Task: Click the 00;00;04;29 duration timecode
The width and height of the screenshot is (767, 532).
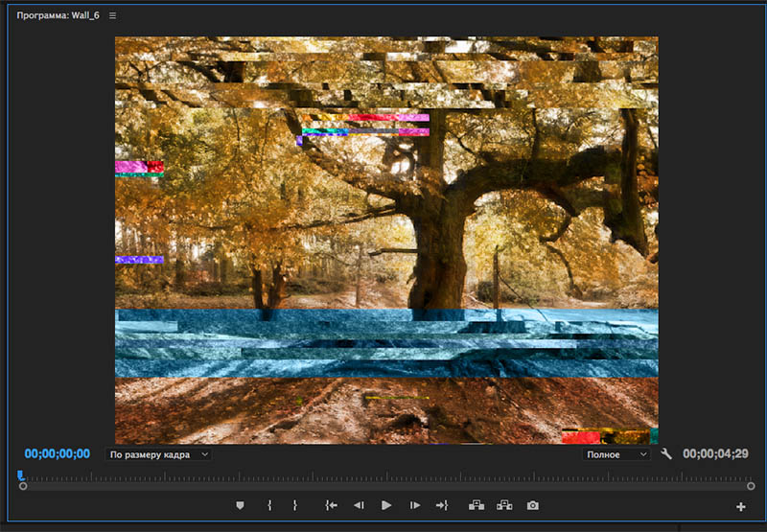Action: [x=715, y=454]
